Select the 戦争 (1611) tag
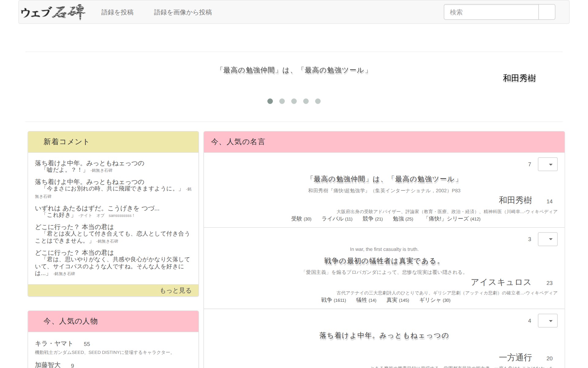Viewport: 588px width, 368px height. [x=333, y=300]
